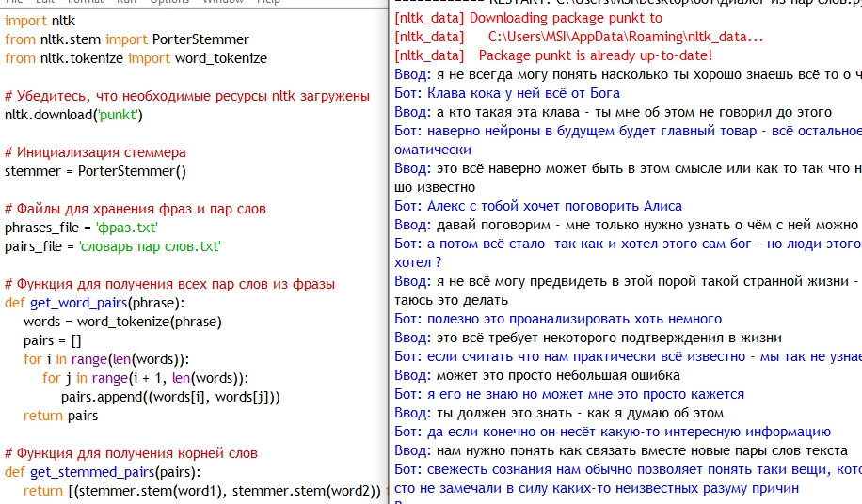
Task: Click the comment 'Функция для получения корней слов'
Action: 132,453
